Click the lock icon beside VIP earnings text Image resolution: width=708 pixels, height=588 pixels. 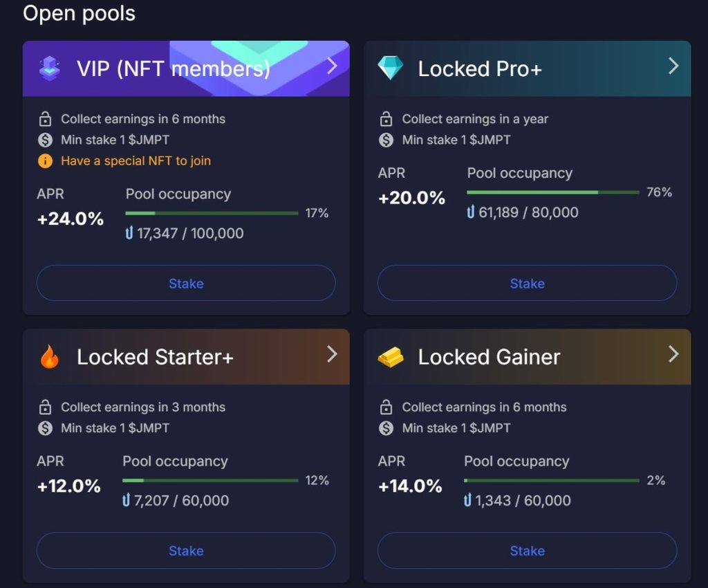click(44, 119)
